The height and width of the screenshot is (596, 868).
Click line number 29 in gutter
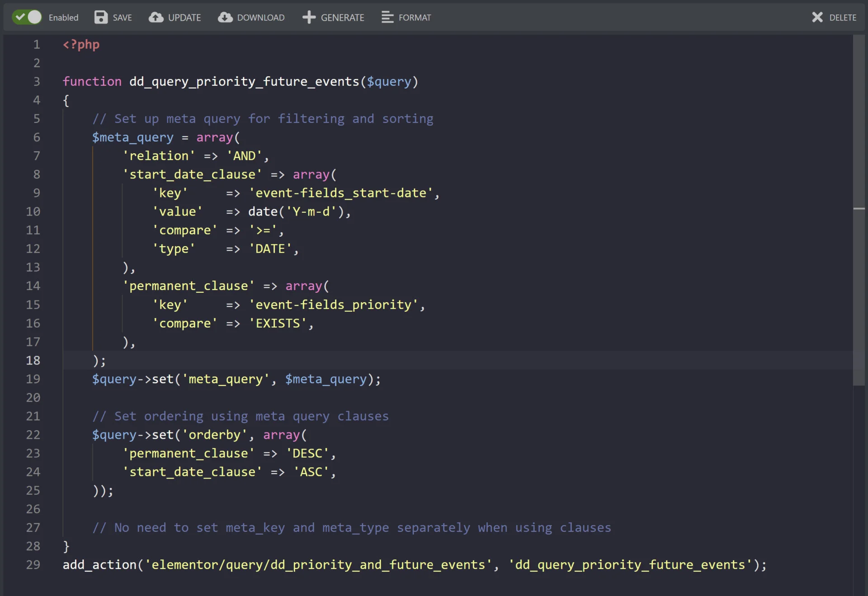point(33,564)
